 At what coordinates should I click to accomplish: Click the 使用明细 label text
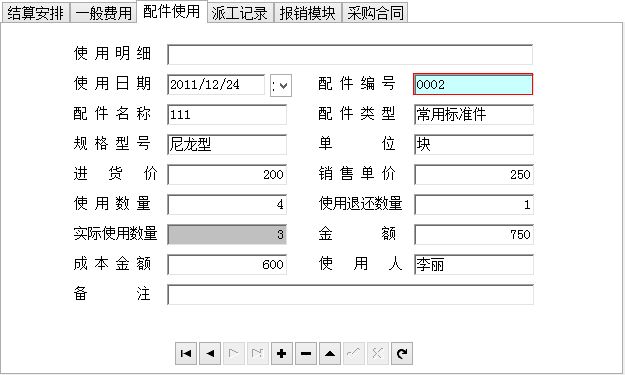[112, 53]
